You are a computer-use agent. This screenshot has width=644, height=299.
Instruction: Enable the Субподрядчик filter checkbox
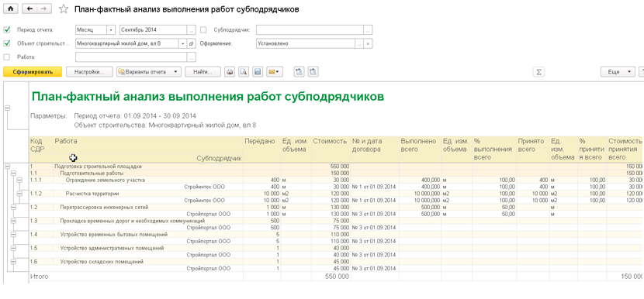tap(203, 29)
